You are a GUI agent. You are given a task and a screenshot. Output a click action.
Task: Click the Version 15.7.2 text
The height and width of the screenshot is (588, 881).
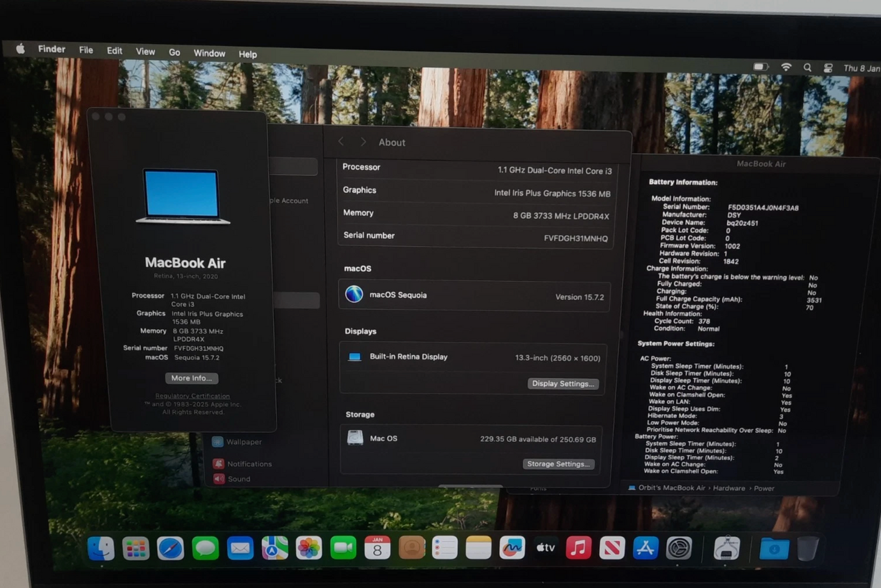[x=579, y=297]
